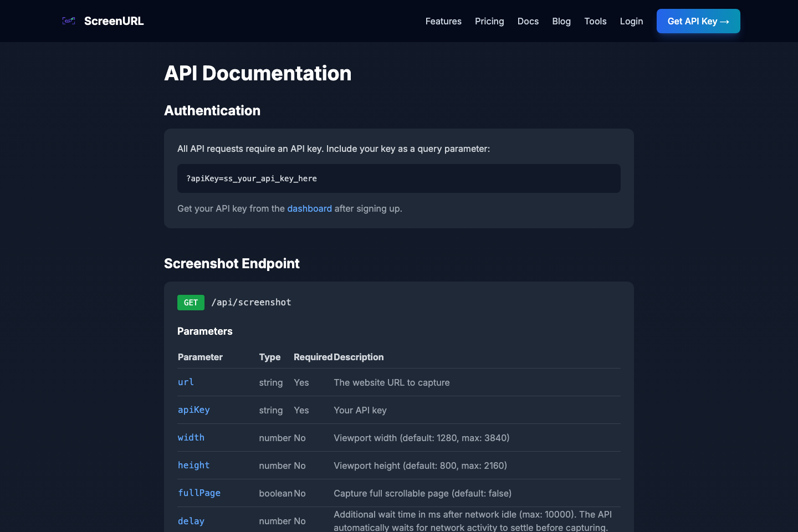
Task: Click the Get API Key button
Action: click(x=698, y=21)
